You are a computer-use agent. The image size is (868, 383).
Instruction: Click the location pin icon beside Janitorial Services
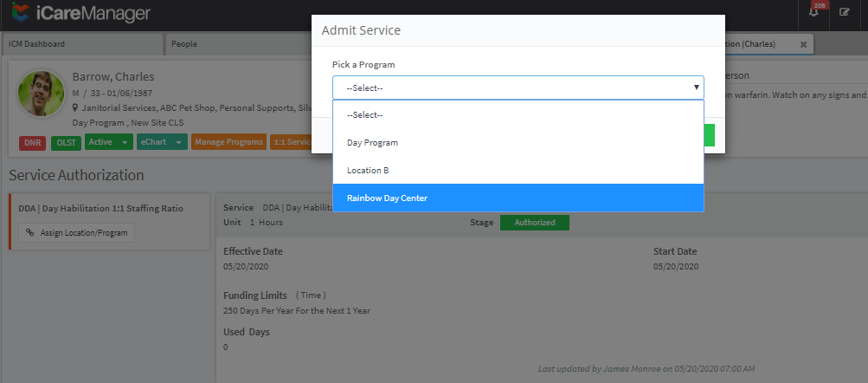75,108
